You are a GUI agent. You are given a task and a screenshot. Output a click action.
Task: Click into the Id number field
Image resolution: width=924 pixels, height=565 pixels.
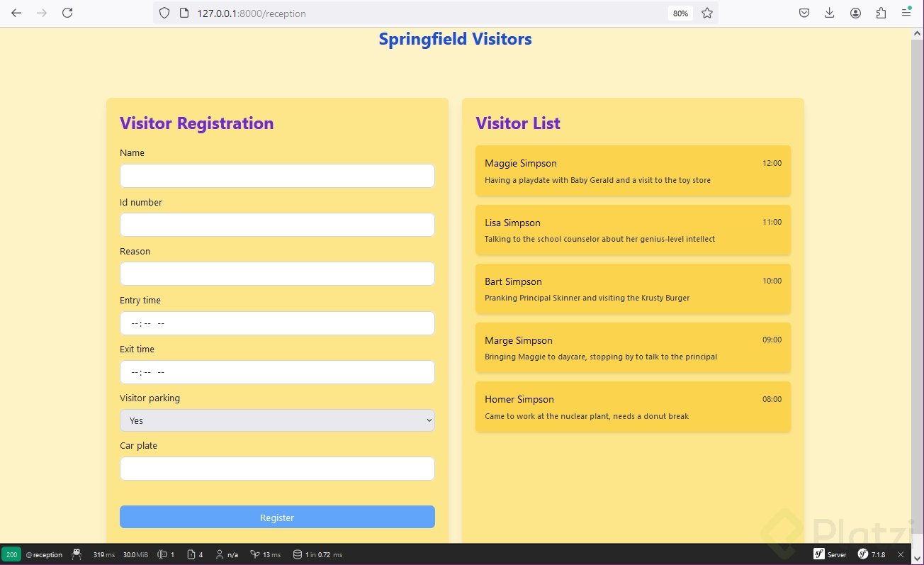point(277,225)
